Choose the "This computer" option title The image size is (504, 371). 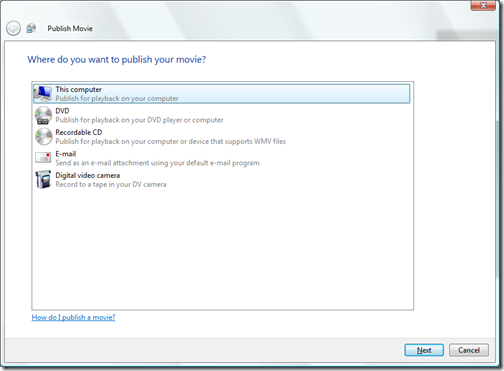78,89
